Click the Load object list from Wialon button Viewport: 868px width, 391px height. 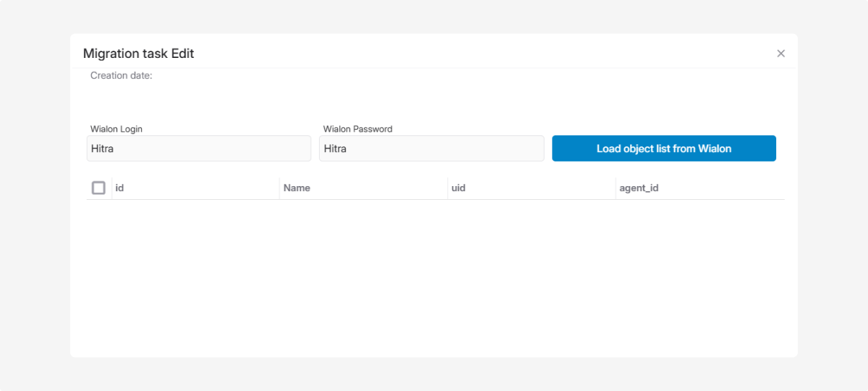point(663,148)
